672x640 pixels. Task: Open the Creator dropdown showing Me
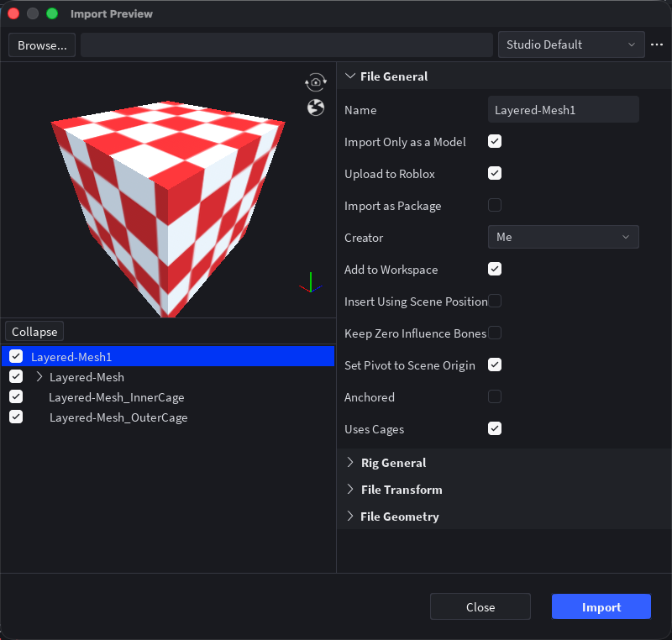point(563,237)
